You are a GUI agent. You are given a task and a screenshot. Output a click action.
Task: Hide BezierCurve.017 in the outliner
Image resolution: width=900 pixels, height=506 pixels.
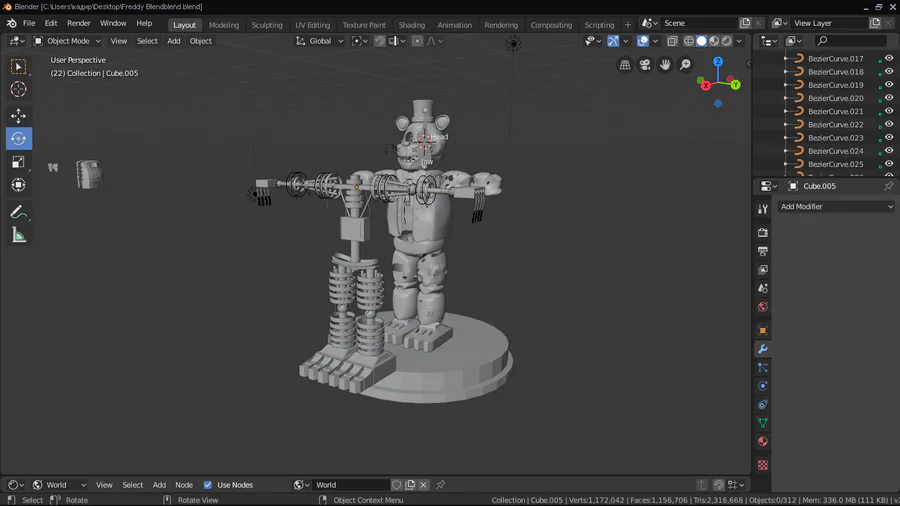[x=889, y=58]
